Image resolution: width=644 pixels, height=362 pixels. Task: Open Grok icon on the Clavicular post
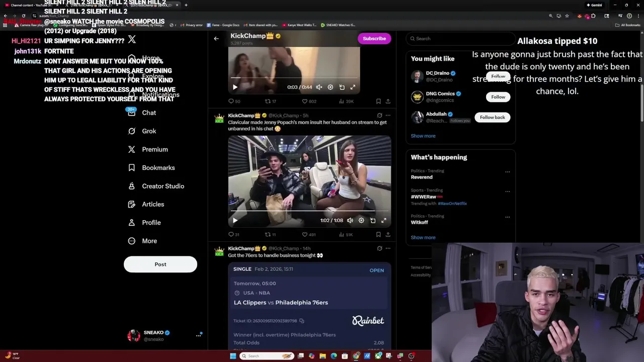(x=379, y=115)
